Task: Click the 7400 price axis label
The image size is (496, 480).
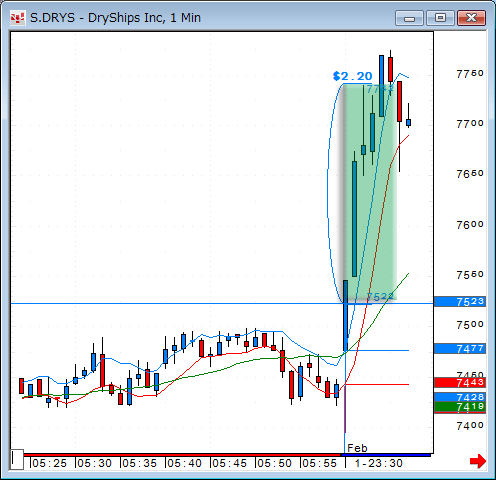Action: point(470,426)
